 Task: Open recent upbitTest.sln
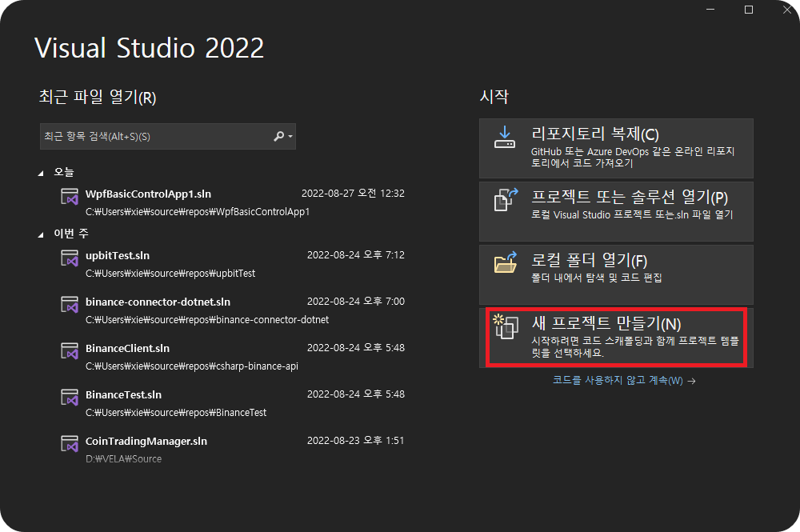click(x=232, y=264)
